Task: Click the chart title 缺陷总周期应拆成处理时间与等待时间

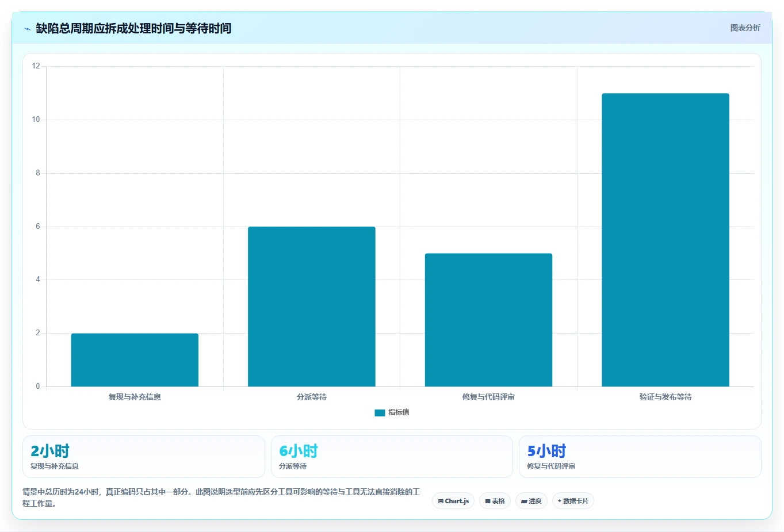Action: tap(133, 28)
